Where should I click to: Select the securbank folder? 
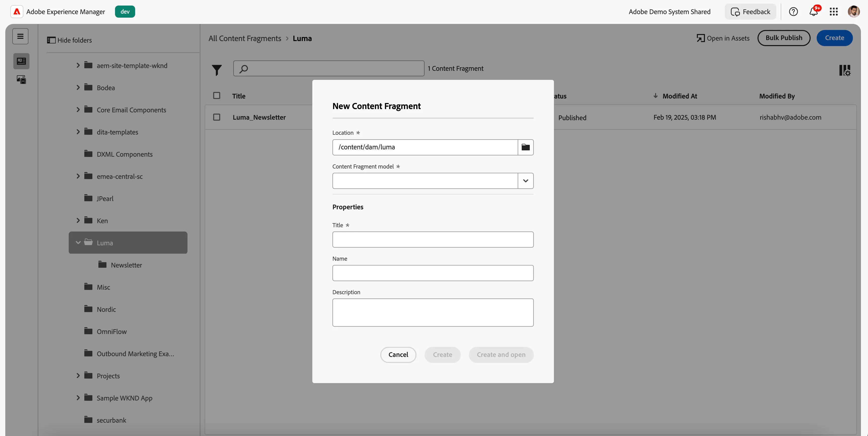click(111, 420)
